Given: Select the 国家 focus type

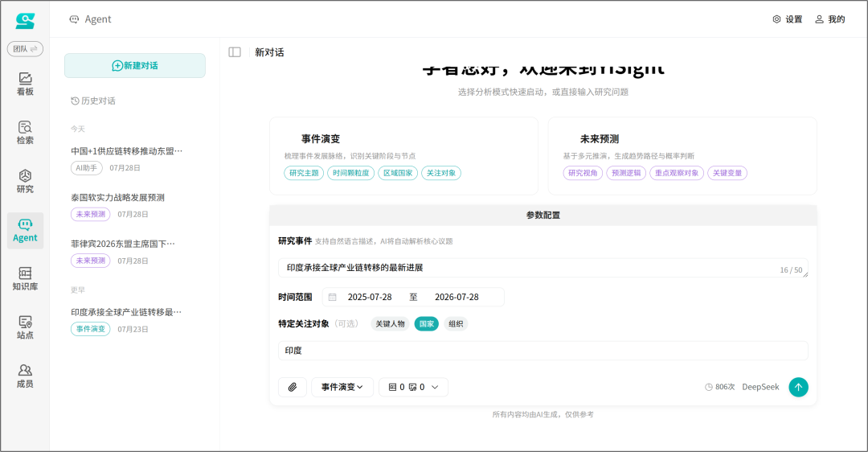Looking at the screenshot, I should 426,324.
